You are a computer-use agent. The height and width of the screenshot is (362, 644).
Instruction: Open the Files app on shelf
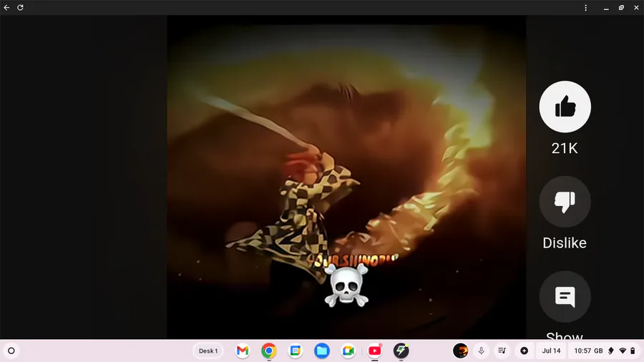(x=321, y=351)
